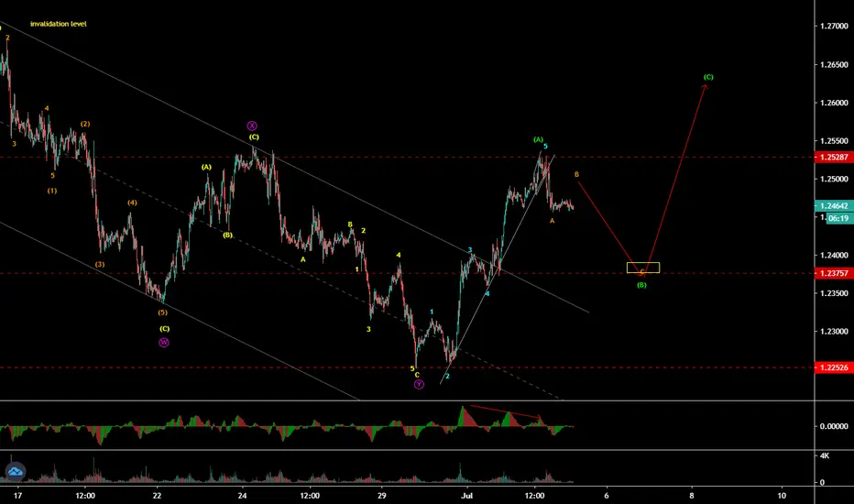Click the '29' date on time axis
Image resolution: width=854 pixels, height=504 pixels.
pos(382,495)
